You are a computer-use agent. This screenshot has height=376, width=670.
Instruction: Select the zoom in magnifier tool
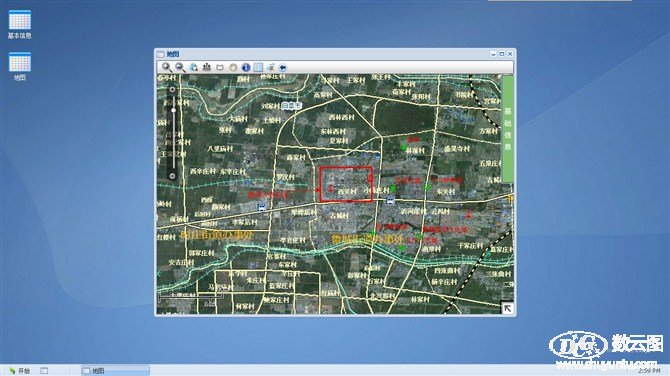[167, 67]
